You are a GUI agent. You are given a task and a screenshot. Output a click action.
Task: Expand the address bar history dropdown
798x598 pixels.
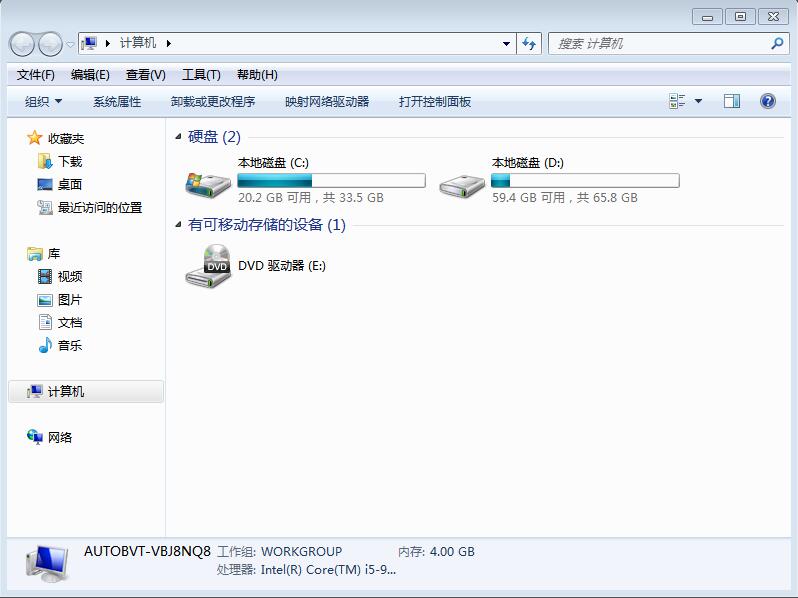507,43
